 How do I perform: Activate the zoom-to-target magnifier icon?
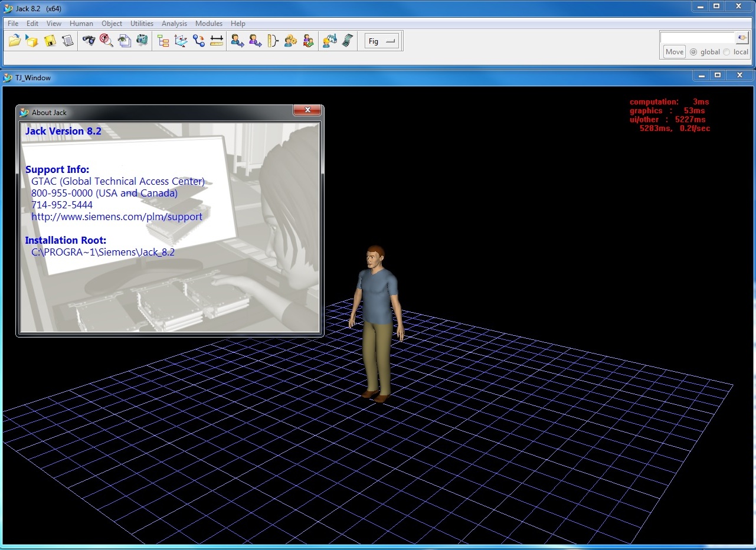(106, 41)
